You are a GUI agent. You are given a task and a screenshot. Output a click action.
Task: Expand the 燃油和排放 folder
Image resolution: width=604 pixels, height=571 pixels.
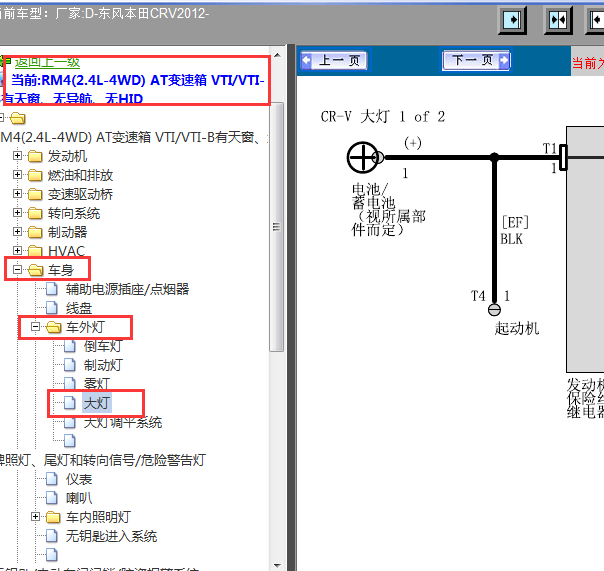click(17, 175)
